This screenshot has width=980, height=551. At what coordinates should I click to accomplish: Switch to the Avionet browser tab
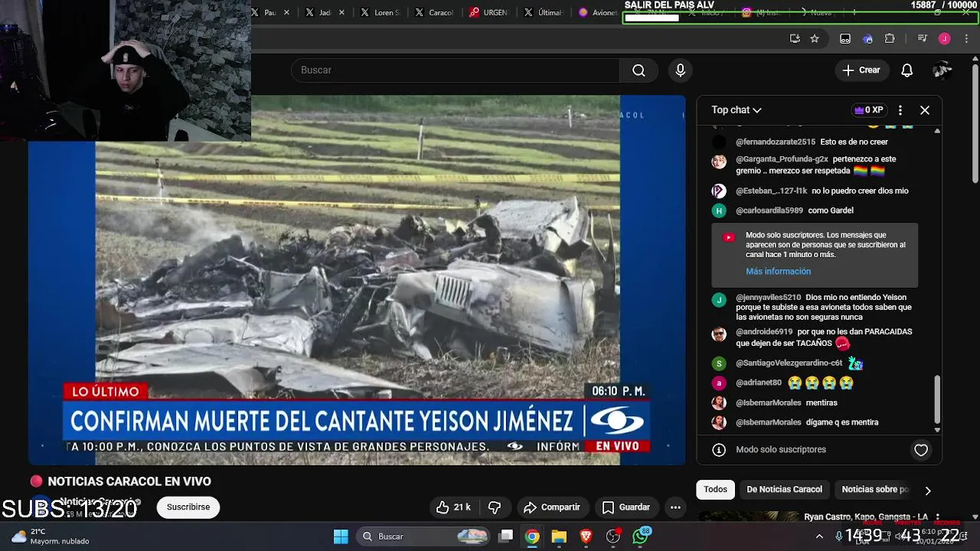[598, 13]
